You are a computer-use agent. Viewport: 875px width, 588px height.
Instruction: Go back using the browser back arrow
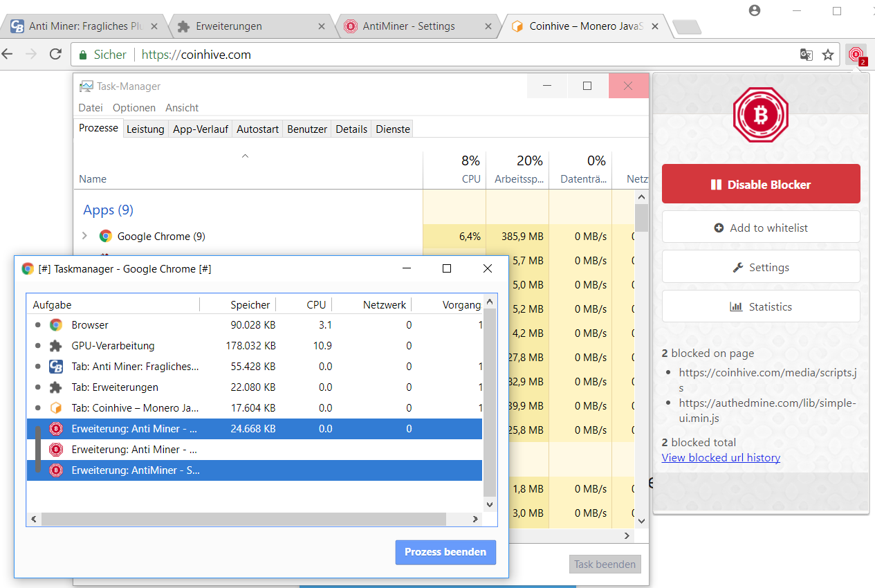click(x=8, y=54)
